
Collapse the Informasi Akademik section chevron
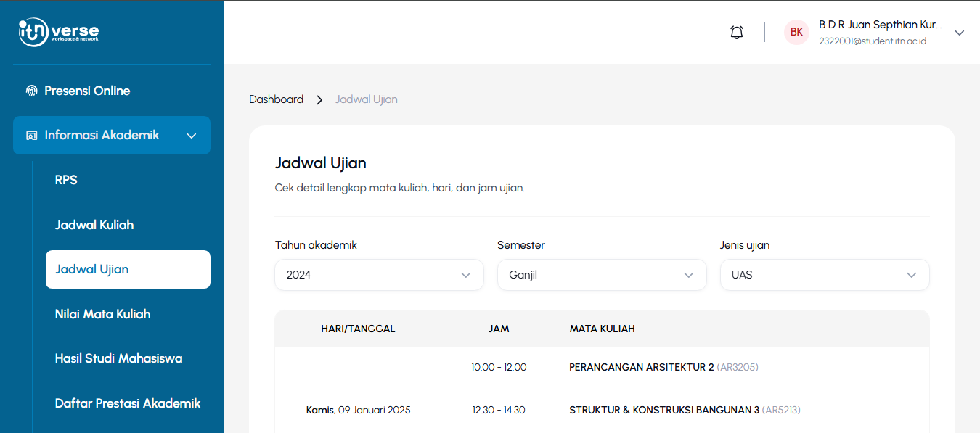tap(192, 136)
